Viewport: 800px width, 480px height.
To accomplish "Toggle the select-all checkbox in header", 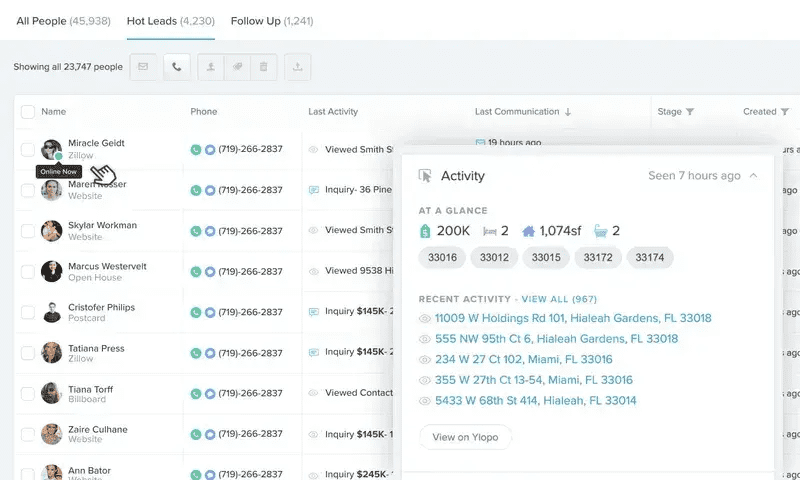I will [28, 112].
